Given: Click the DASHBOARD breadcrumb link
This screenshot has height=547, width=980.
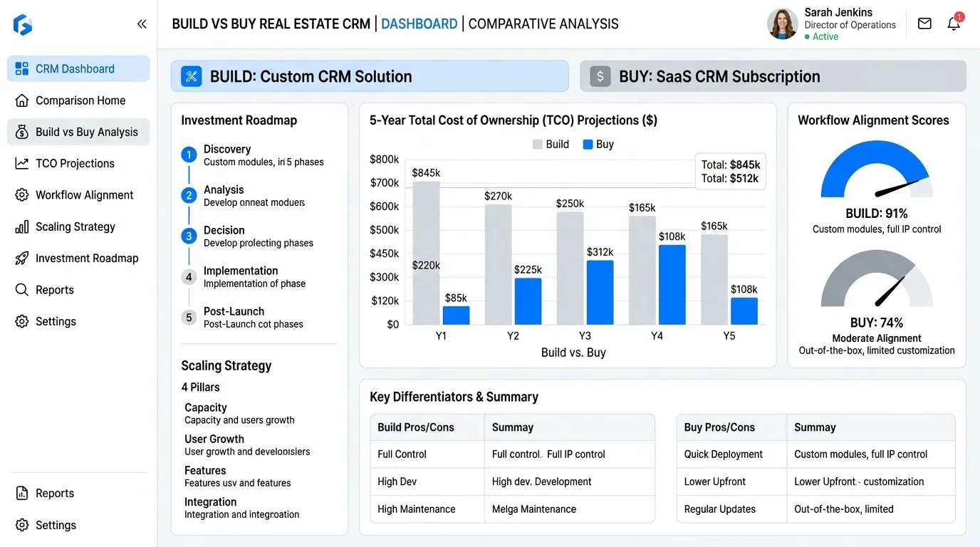Looking at the screenshot, I should [419, 24].
